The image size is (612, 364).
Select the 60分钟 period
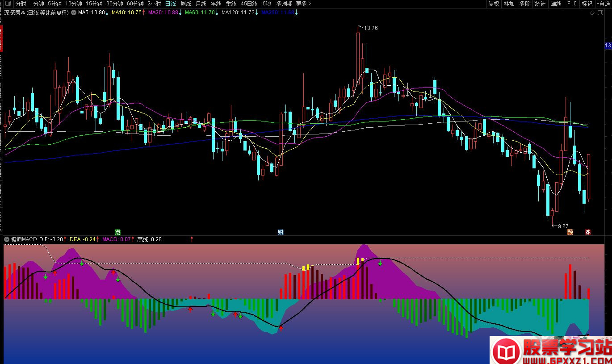point(135,4)
